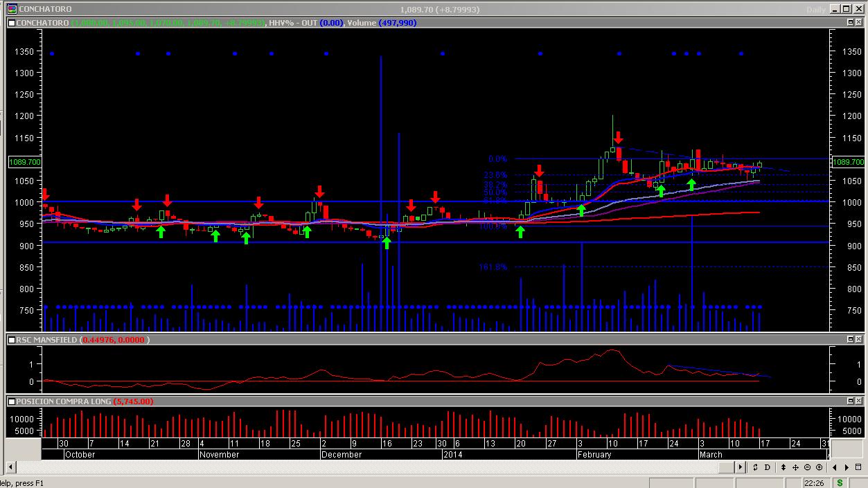868x488 pixels.
Task: Click white square beside RSC MANSFIELD title
Action: [x=11, y=340]
